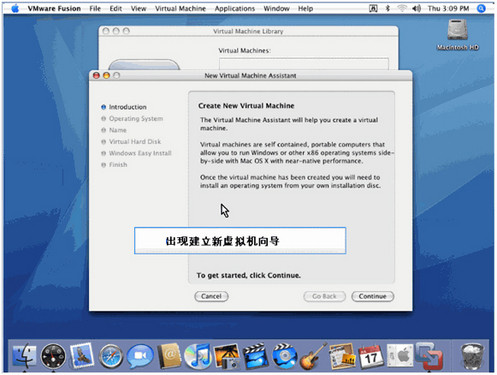Click the input method icon in menu bar
Screen dimensions: 497x375
click(373, 9)
